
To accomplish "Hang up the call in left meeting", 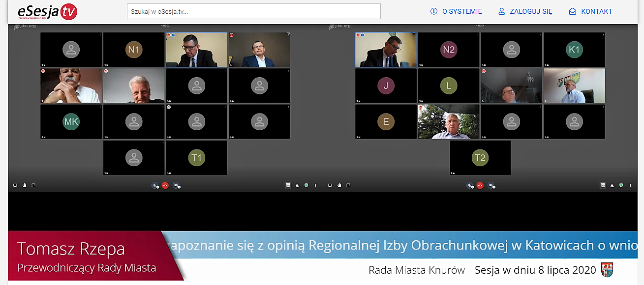I will (165, 186).
